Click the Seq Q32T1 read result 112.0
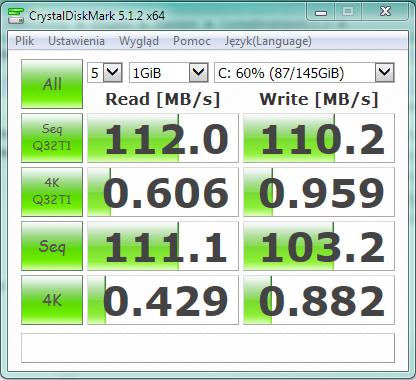 [163, 138]
